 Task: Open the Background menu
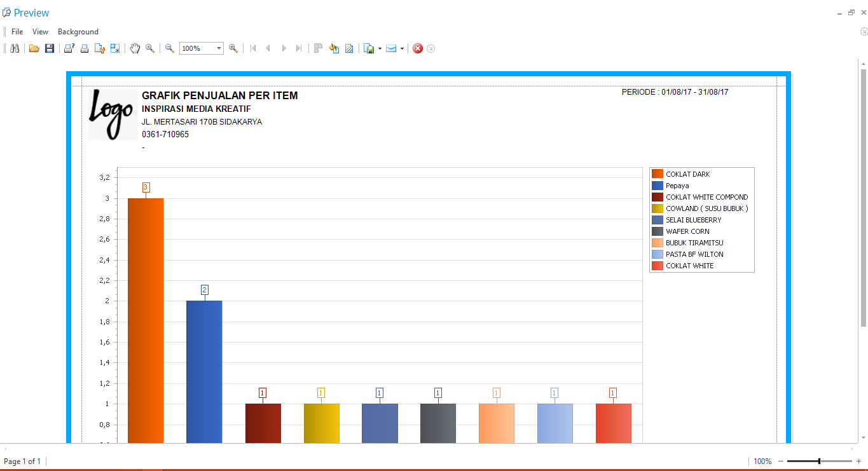click(78, 32)
